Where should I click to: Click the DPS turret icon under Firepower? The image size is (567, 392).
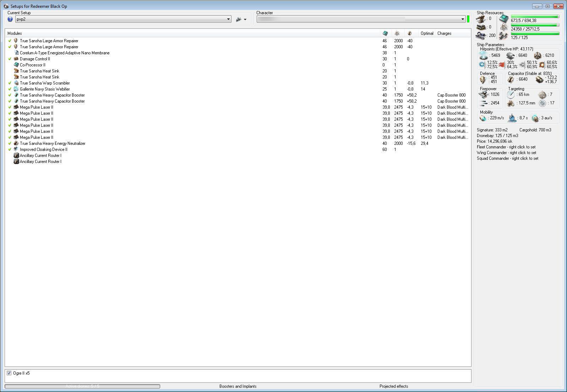coord(483,94)
